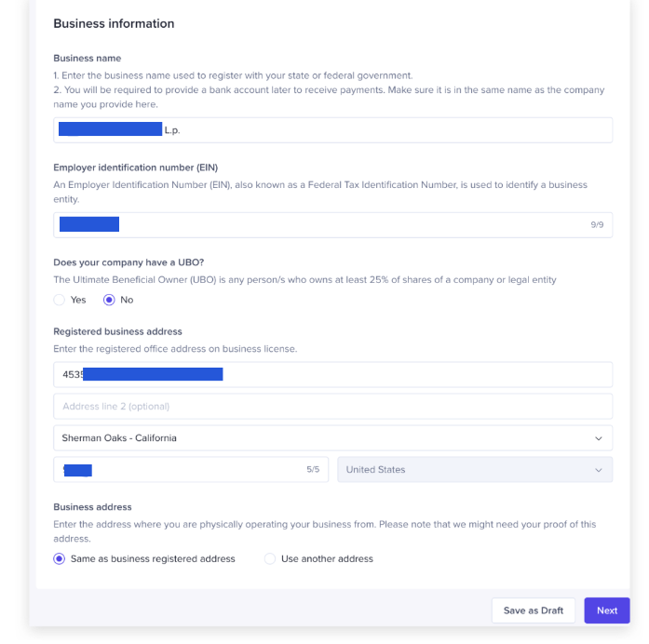This screenshot has width=649, height=644.
Task: Click the 9/9 character counter in EIN field
Action: [597, 225]
